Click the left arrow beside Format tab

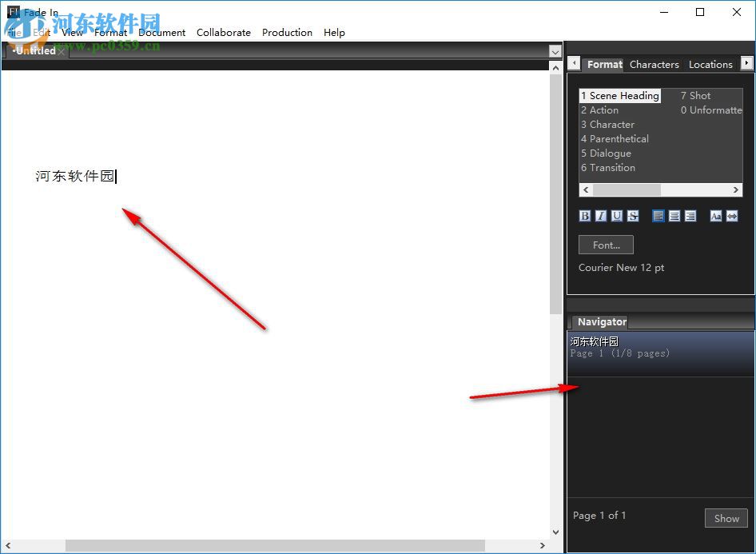(x=574, y=63)
